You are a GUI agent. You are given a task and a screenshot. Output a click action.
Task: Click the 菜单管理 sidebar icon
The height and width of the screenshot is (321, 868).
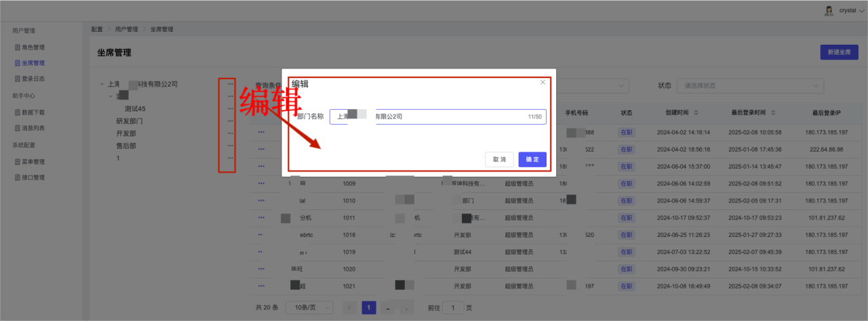18,162
